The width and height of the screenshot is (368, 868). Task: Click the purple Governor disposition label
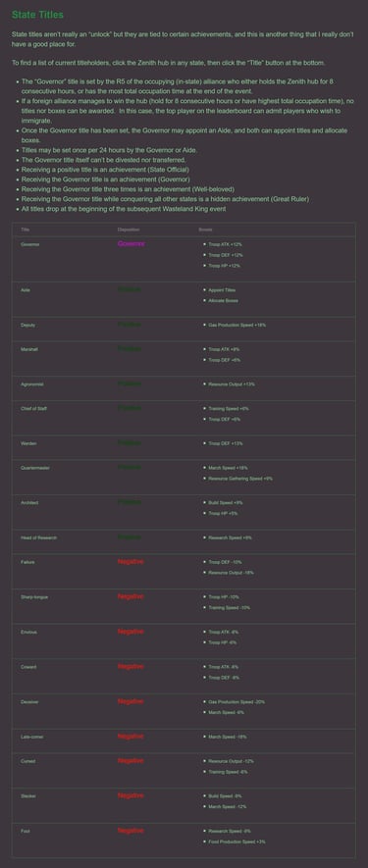click(x=131, y=243)
